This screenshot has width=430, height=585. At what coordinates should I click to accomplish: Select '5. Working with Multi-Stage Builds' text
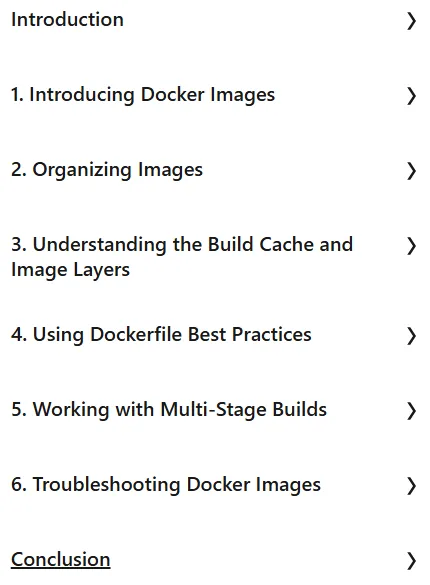[169, 410]
